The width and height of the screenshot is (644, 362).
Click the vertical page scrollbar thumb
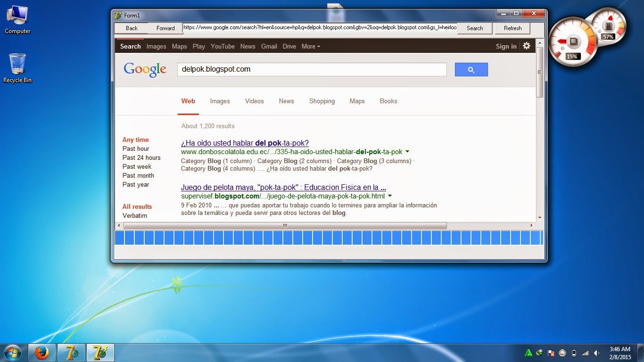pos(540,72)
